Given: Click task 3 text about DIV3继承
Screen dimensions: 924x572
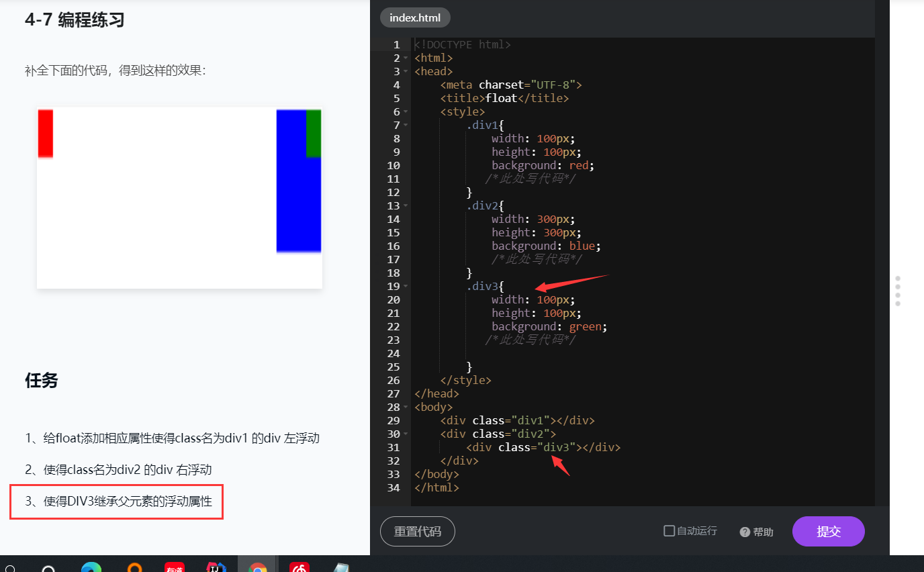Looking at the screenshot, I should point(118,502).
